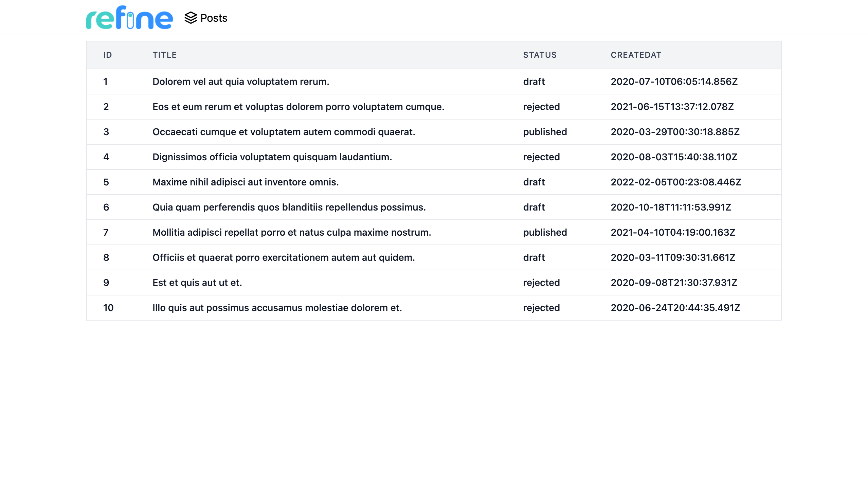Viewport: 868px width, 489px height.
Task: Select the 'draft' status on row 5
Action: (534, 182)
